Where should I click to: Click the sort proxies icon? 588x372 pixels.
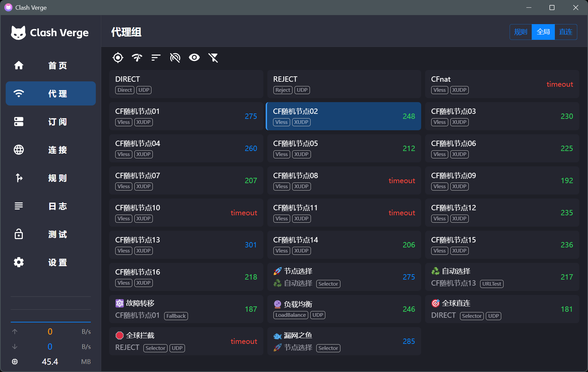pos(156,58)
